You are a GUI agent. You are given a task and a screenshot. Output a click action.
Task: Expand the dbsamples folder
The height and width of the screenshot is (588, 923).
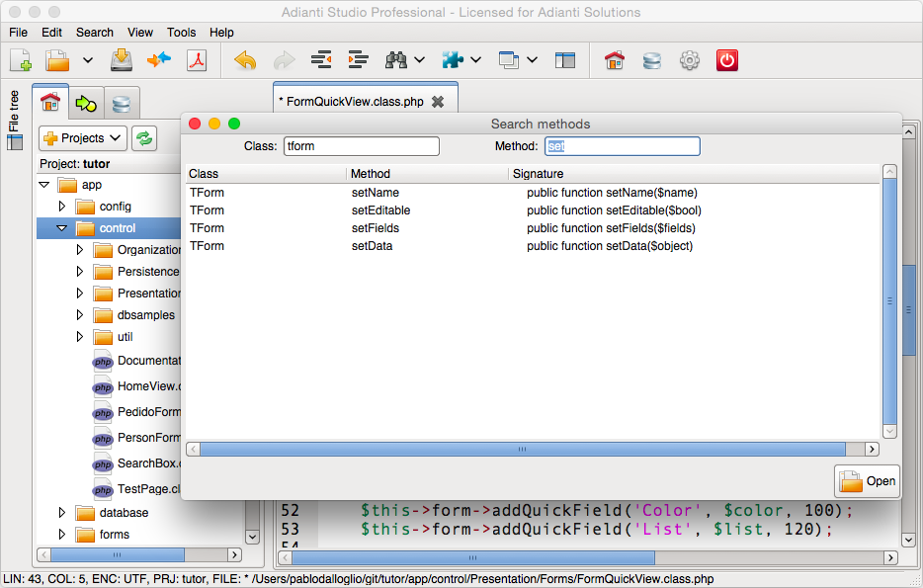coord(79,315)
